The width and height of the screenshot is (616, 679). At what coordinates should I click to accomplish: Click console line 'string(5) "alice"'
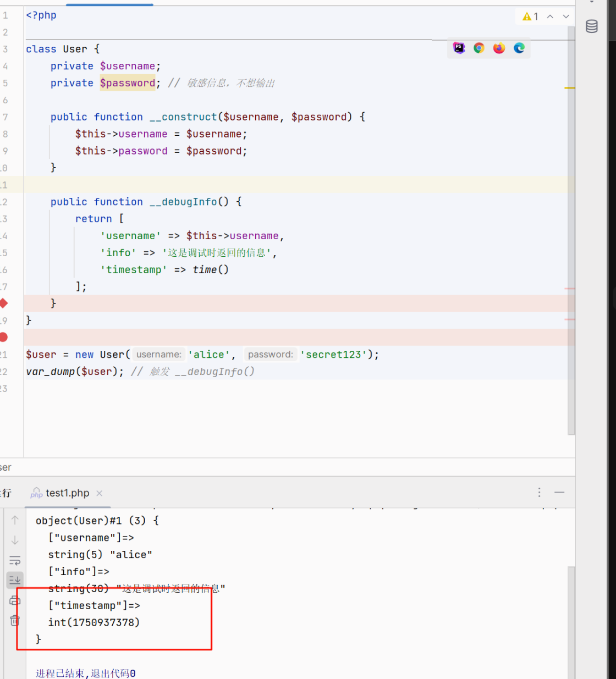pyautogui.click(x=100, y=555)
